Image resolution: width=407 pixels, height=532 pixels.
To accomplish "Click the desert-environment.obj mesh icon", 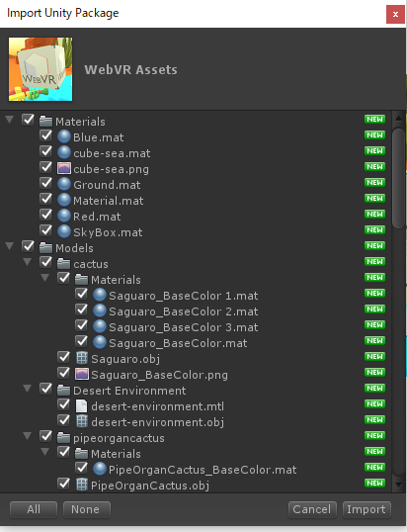I will click(82, 421).
